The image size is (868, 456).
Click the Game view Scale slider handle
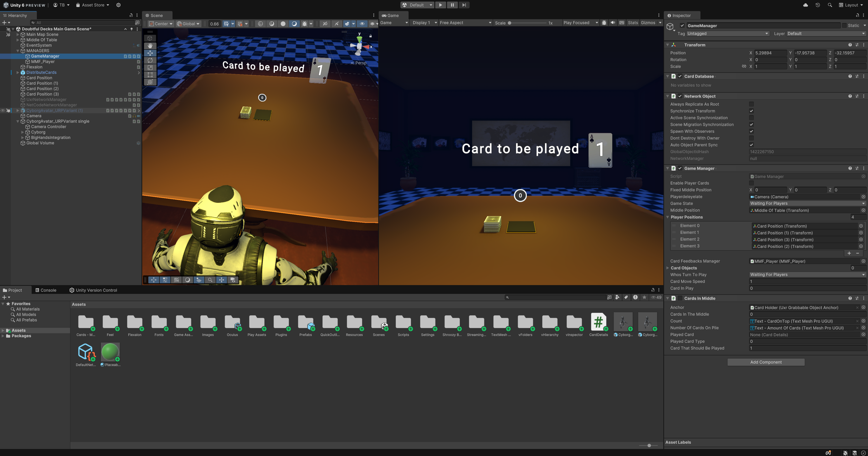click(x=509, y=23)
